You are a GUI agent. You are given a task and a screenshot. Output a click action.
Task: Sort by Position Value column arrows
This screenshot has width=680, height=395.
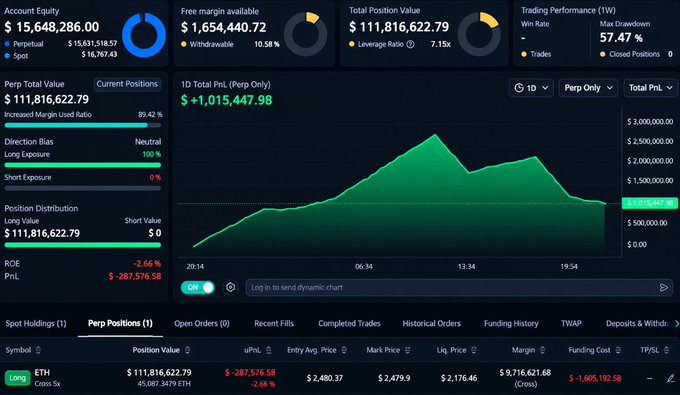187,350
